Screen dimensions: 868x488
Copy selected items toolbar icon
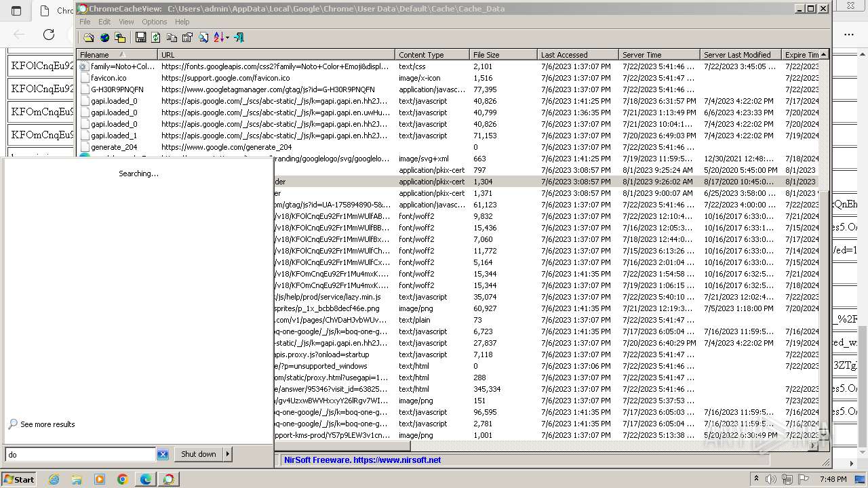(172, 37)
